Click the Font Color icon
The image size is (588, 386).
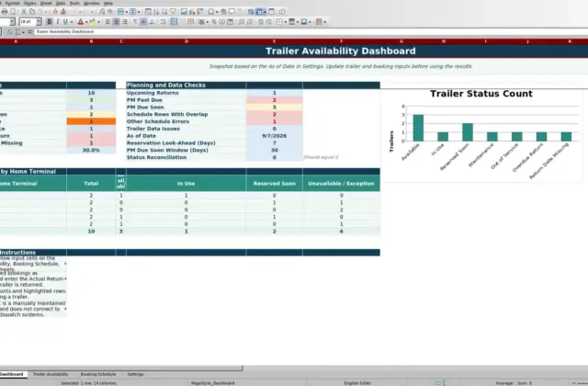tap(81, 22)
